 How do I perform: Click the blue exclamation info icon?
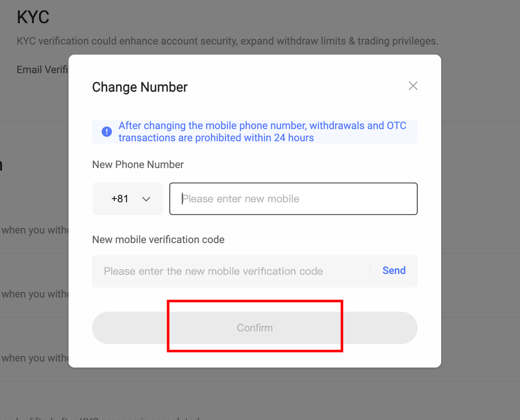[x=107, y=131]
